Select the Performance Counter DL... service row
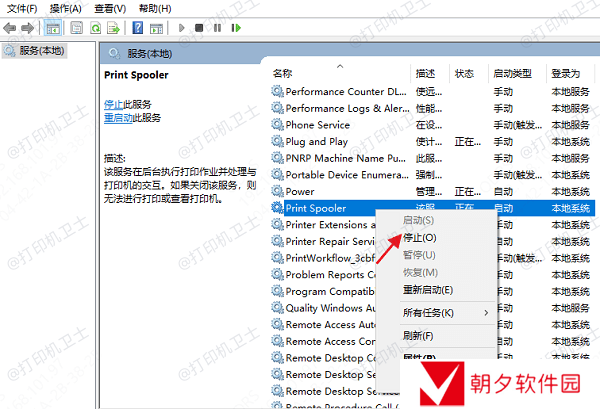The width and height of the screenshot is (600, 409). click(432, 91)
